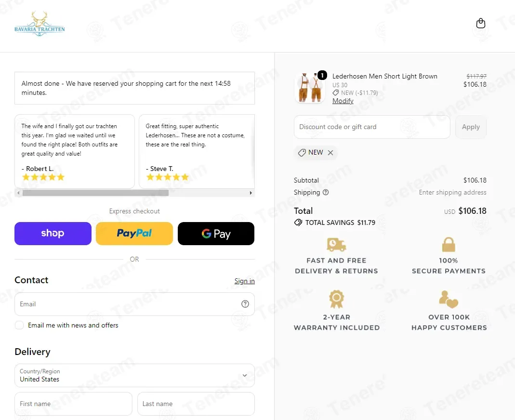
Task: Click Modify under the Lederhosen item
Action: tap(343, 101)
